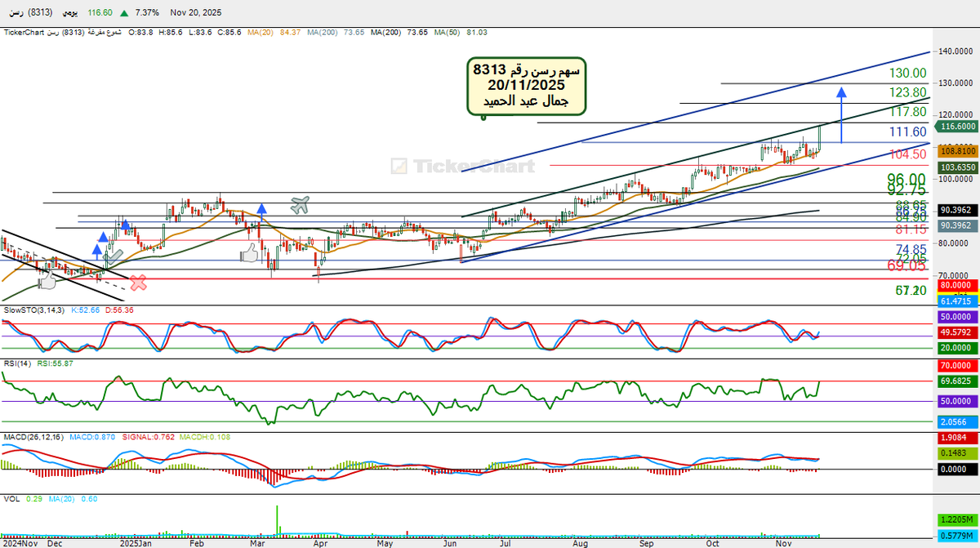Click the 69.6825 RSI value tag
Screen dimensions: 980x548
tap(957, 381)
